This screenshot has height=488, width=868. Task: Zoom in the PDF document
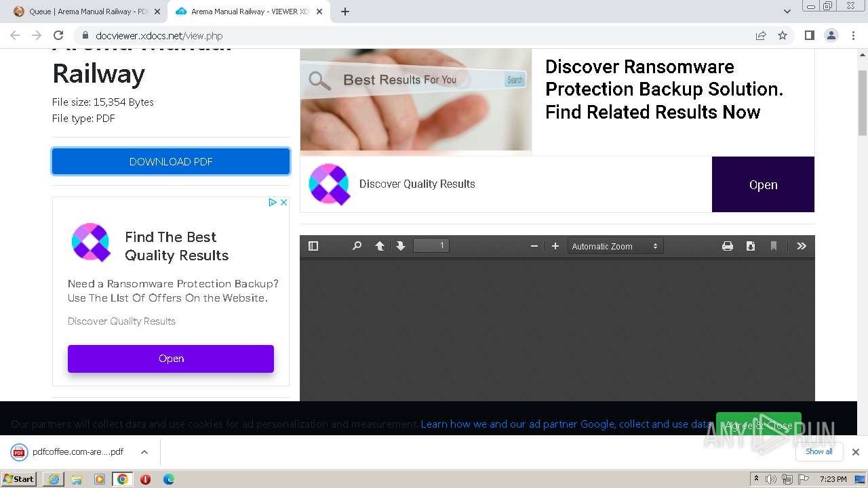coord(555,246)
